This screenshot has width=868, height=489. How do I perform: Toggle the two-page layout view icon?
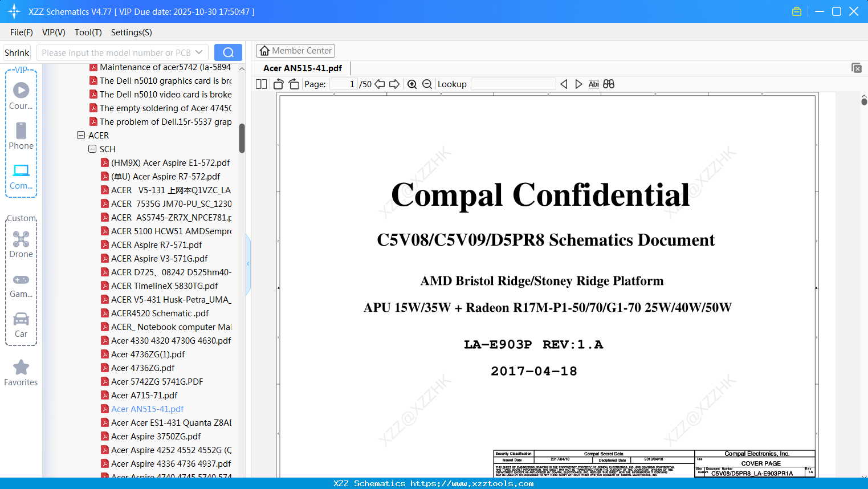[262, 84]
